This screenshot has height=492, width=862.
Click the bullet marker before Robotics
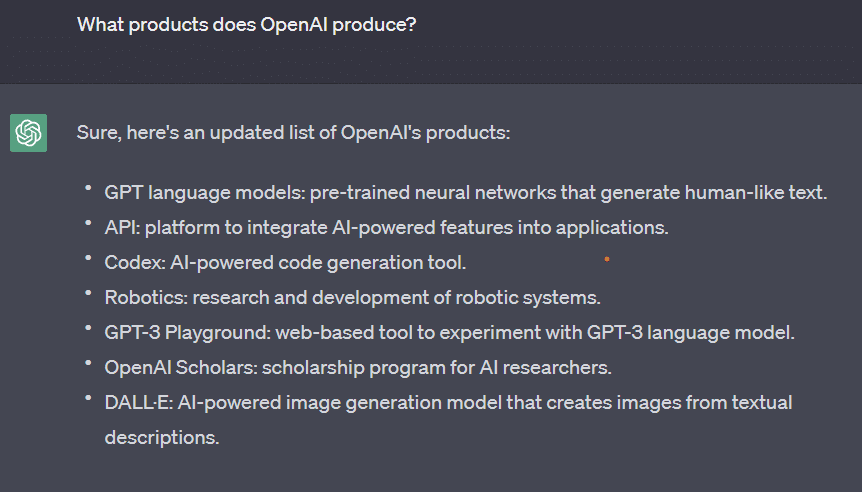tap(88, 293)
